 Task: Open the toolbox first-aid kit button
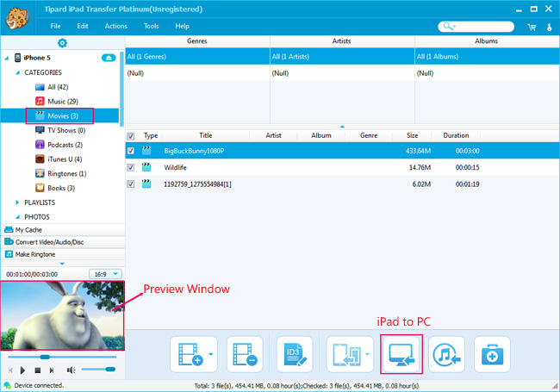[x=492, y=354]
